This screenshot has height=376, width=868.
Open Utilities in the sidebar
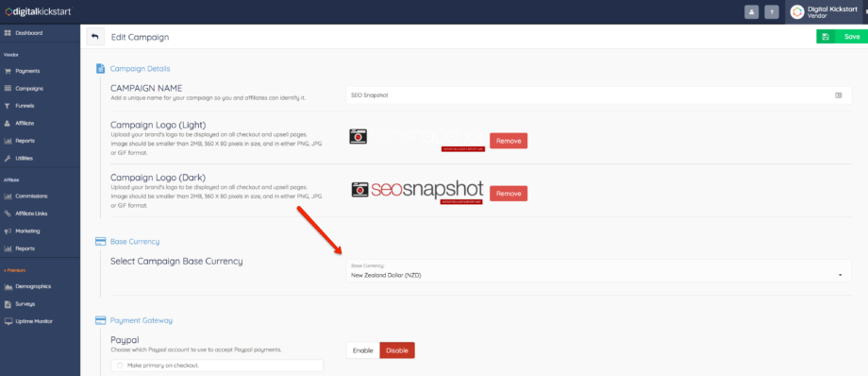25,158
